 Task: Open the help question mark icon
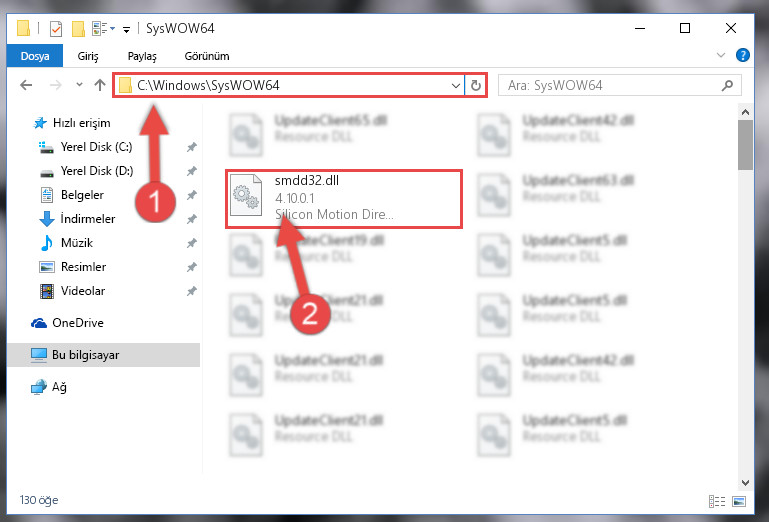743,55
